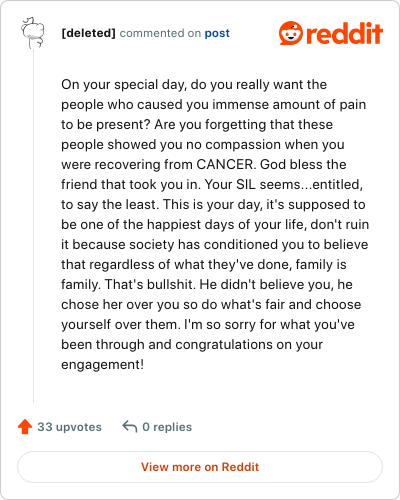Click 'God bless the' text in the comment
The image size is (400, 500).
[303, 164]
